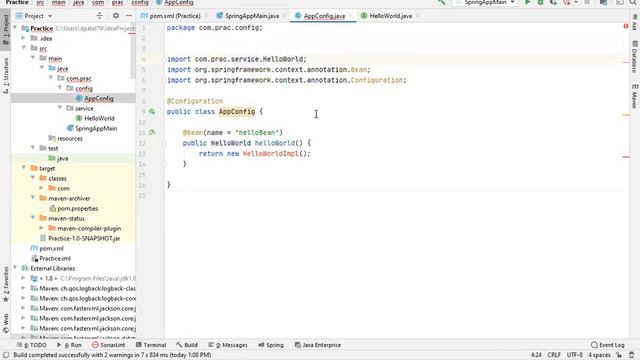Click the green Run button in the toolbar

point(528,2)
